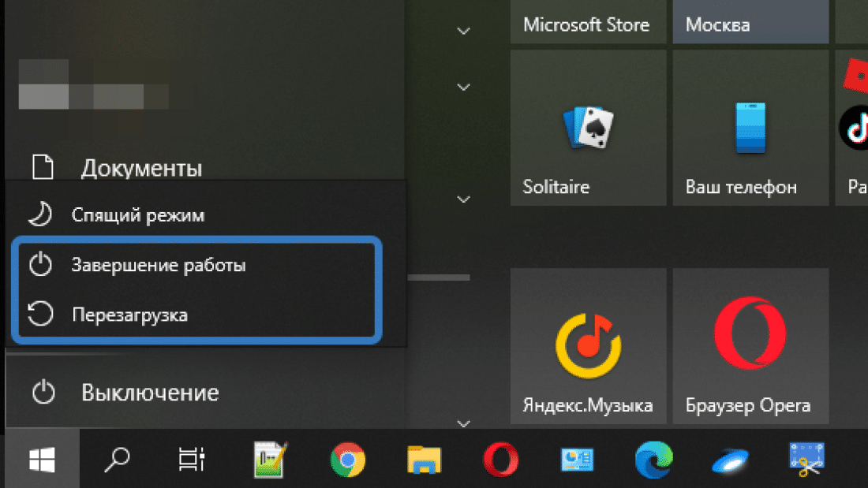
Task: Click the Выключение power button
Action: [x=149, y=392]
